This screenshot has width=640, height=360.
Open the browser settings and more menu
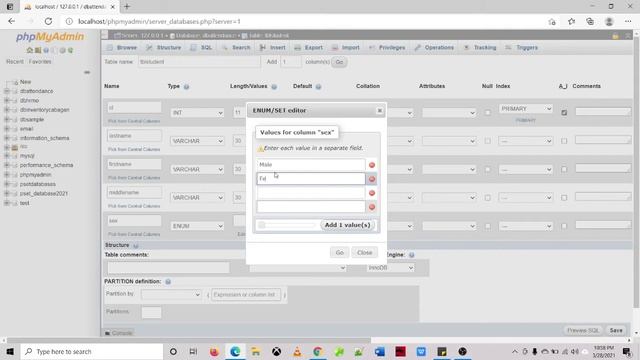628,22
